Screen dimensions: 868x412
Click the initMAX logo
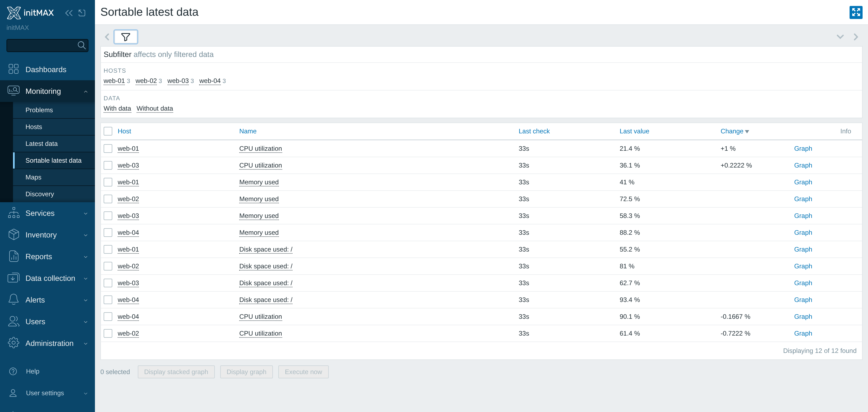click(30, 13)
